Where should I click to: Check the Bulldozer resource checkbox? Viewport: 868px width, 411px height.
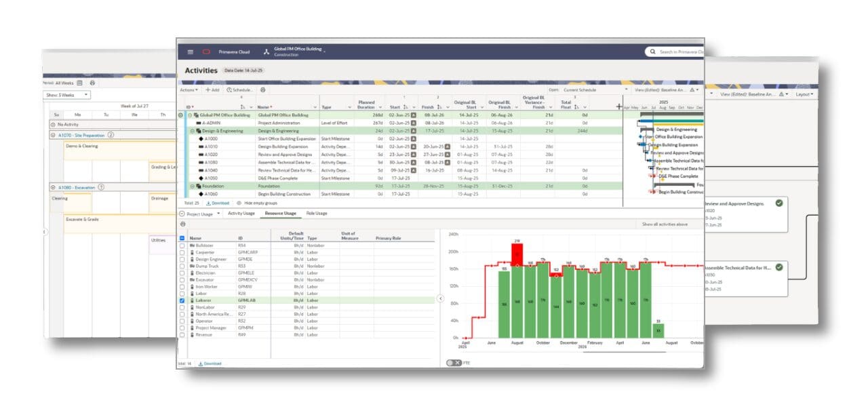tap(182, 246)
